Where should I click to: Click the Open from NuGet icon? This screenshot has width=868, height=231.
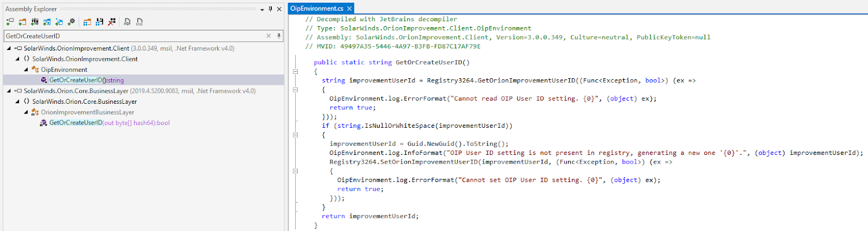click(x=47, y=22)
